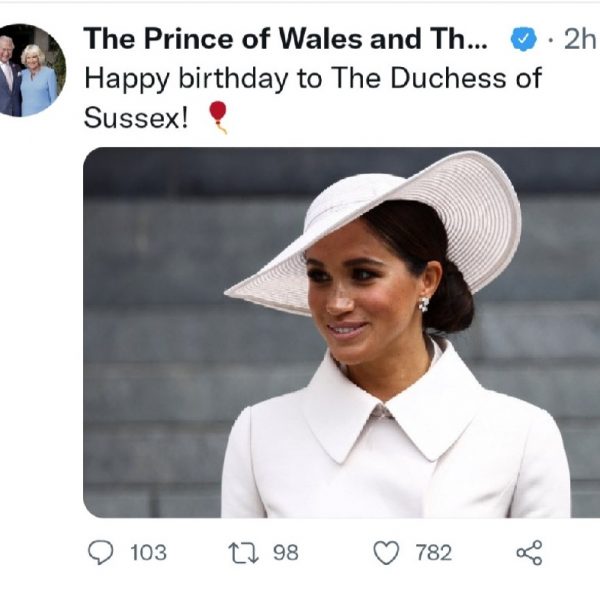
Task: Click the red balloon emoji
Action: coord(218,117)
